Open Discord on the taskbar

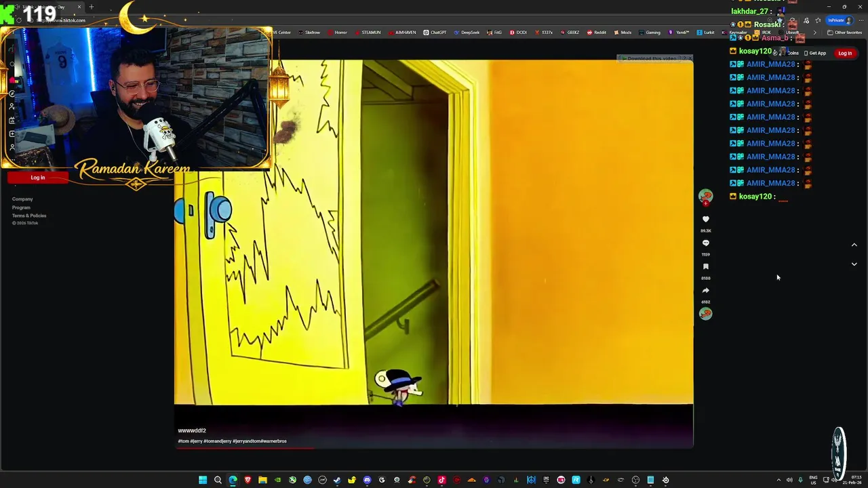click(367, 480)
